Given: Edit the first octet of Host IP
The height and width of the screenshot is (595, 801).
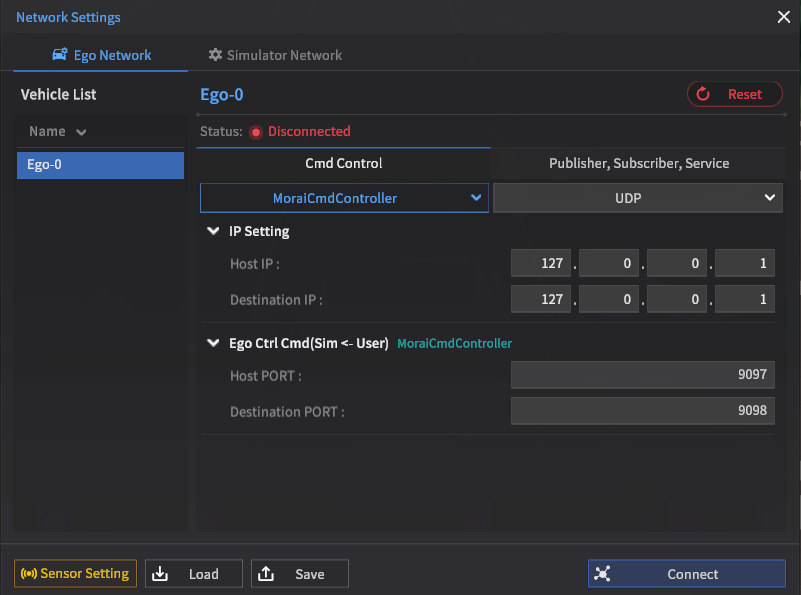Looking at the screenshot, I should (x=540, y=263).
